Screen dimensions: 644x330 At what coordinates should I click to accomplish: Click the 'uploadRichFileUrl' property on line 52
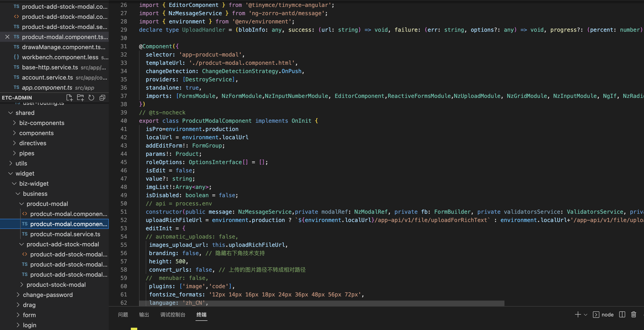pyautogui.click(x=174, y=220)
